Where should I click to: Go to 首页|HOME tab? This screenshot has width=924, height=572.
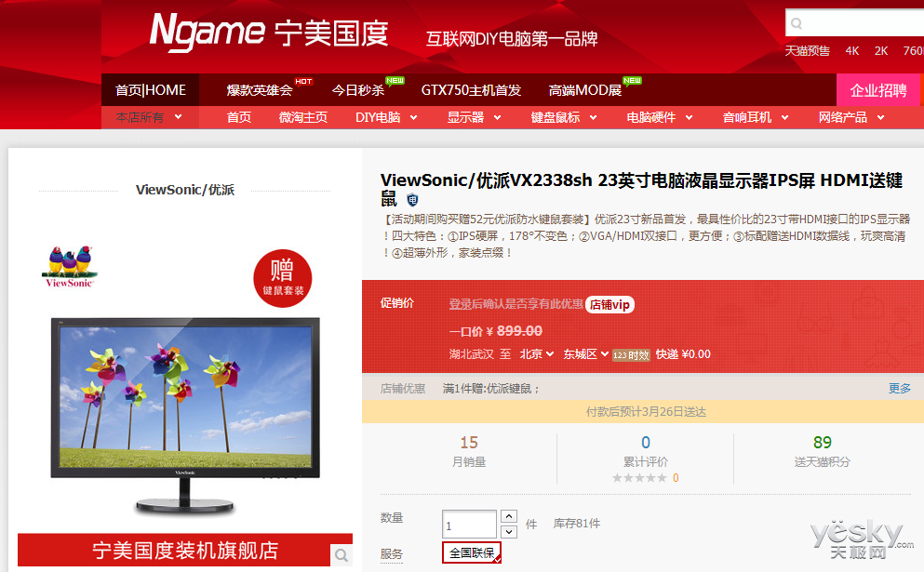click(x=150, y=90)
